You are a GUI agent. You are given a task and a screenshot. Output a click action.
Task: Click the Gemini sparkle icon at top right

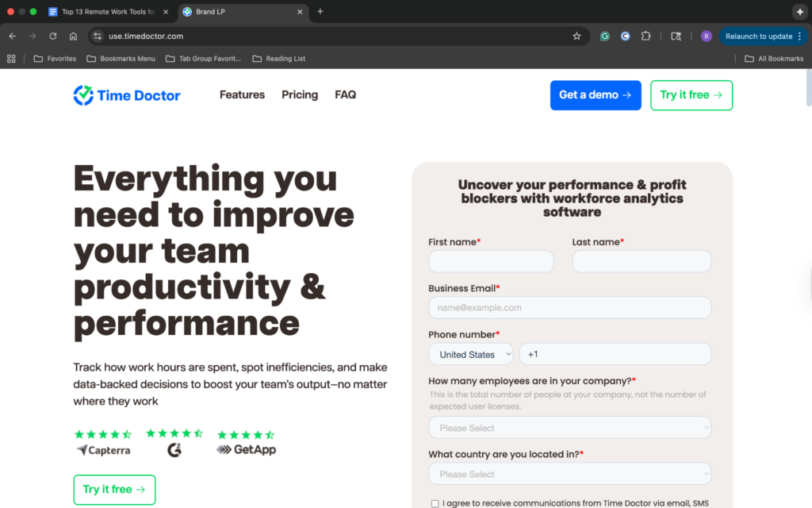pos(799,11)
